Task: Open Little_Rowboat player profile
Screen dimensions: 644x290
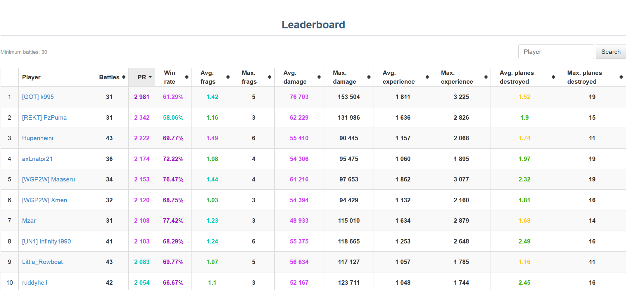Action: click(x=42, y=262)
